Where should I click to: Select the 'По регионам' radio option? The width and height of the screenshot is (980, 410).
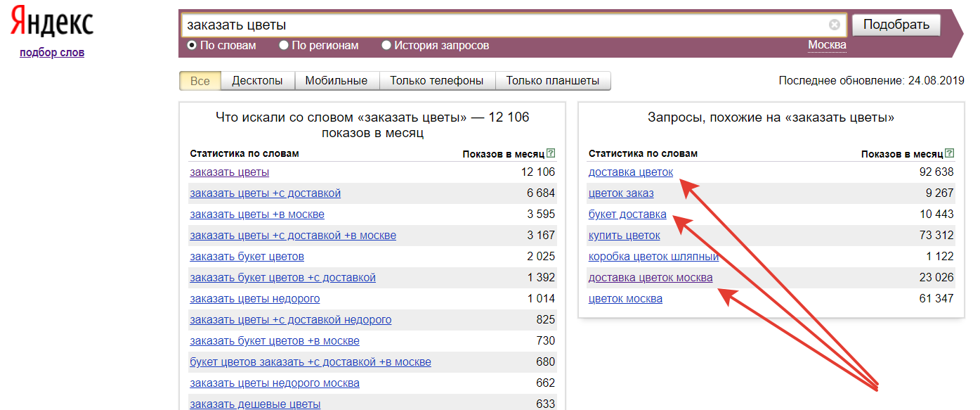point(284,46)
